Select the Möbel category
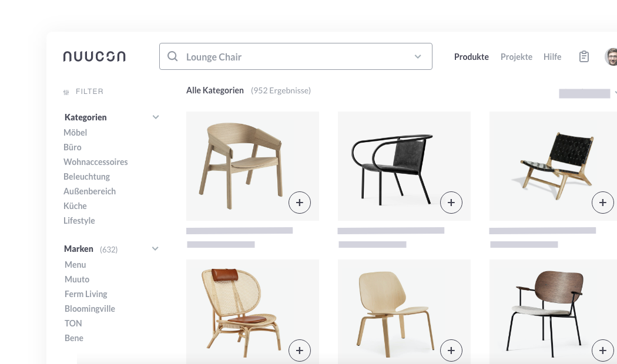This screenshot has height=364, width=617. 75,133
